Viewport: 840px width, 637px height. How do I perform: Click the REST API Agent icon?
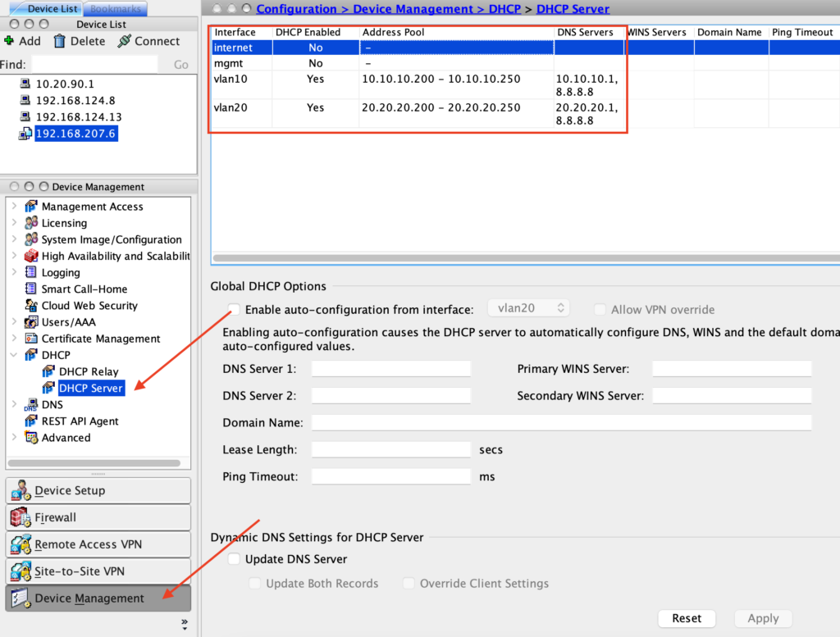click(x=31, y=421)
